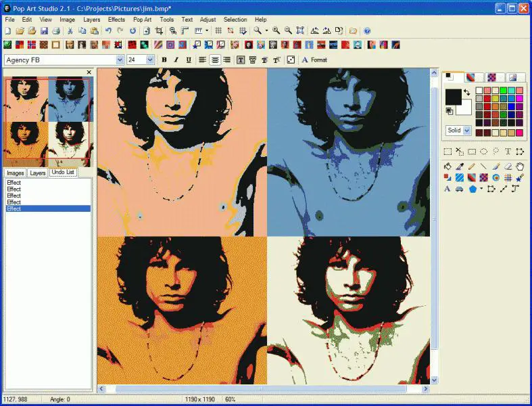Click the horizontal scrollbar right arrow
Viewport: 532px width, 406px height.
tap(425, 388)
